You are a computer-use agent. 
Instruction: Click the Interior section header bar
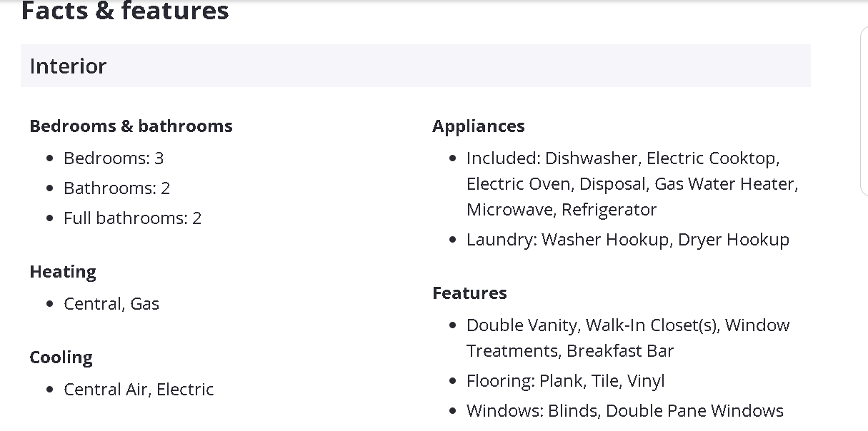tap(414, 66)
